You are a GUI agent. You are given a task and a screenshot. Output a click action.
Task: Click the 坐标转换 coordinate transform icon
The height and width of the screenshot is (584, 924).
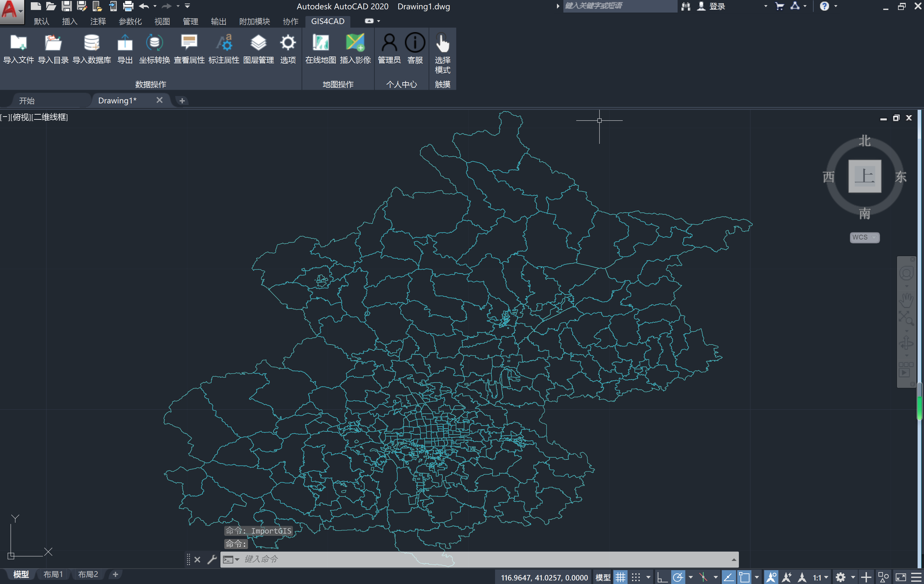pyautogui.click(x=154, y=43)
